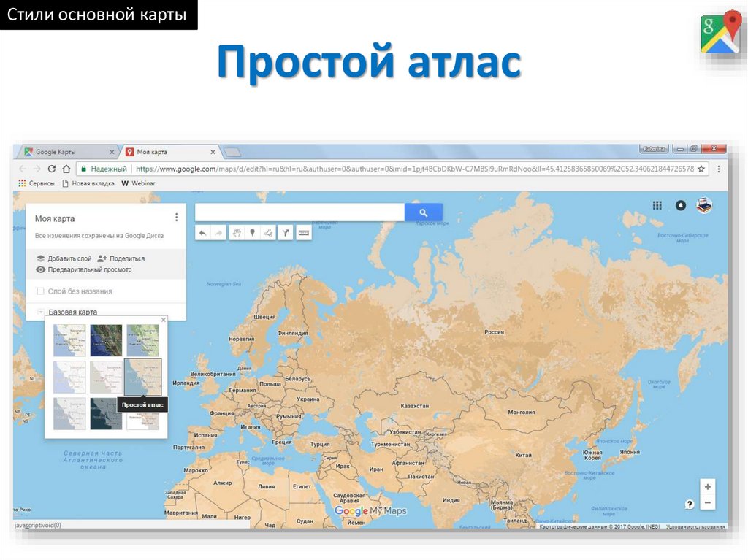Choose the whitewater base map thumbnail
Image resolution: width=748 pixels, height=560 pixels.
(x=142, y=421)
